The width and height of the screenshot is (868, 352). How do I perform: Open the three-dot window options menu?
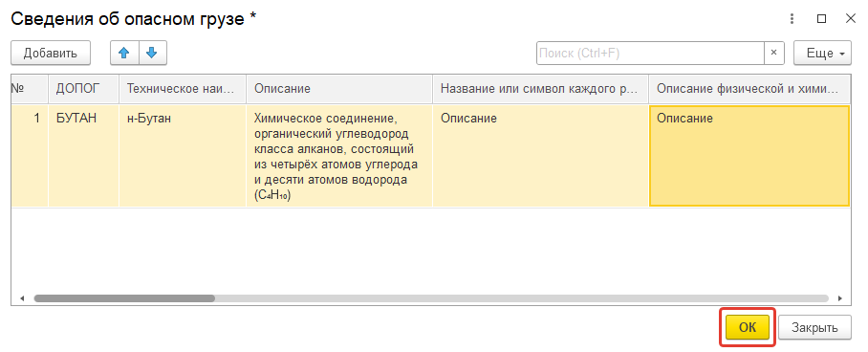793,19
